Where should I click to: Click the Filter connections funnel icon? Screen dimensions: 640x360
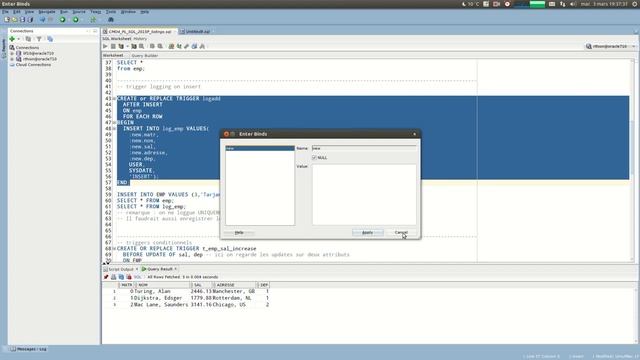pos(39,39)
